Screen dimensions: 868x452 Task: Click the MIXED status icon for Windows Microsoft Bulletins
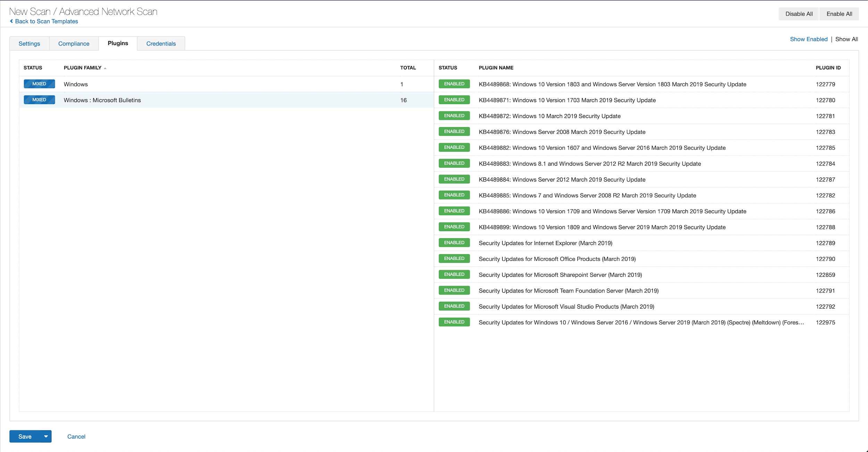coord(39,100)
